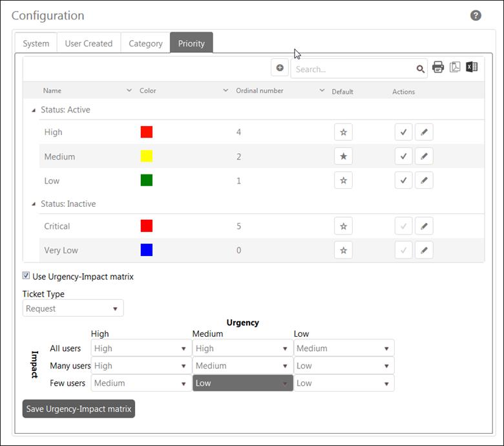Open the Ticket Type dropdown
The height and width of the screenshot is (446, 504).
coord(73,308)
